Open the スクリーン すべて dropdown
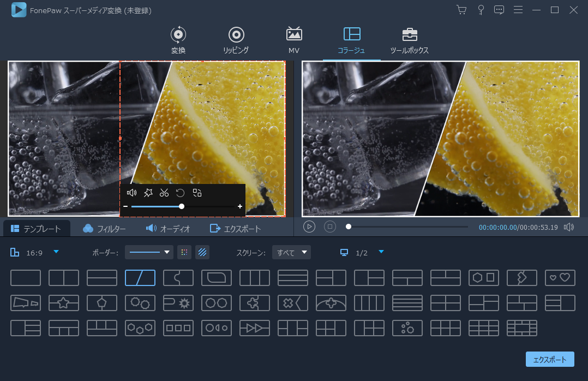Viewport: 588px width, 381px height. pos(291,252)
